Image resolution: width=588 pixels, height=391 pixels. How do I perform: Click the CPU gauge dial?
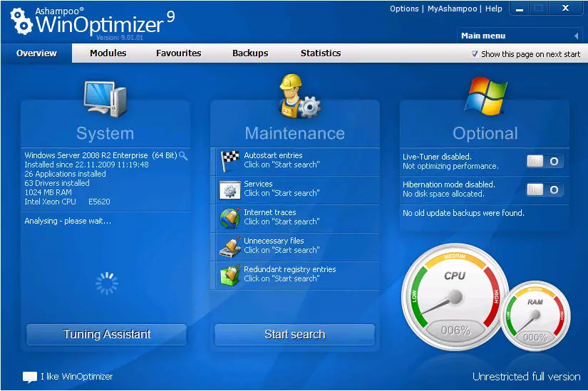click(455, 297)
